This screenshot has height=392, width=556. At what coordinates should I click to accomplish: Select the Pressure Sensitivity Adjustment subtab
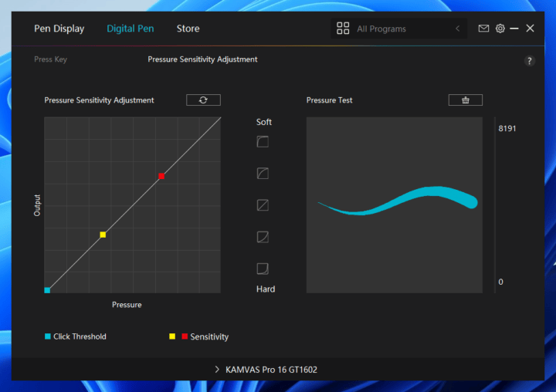click(x=202, y=59)
